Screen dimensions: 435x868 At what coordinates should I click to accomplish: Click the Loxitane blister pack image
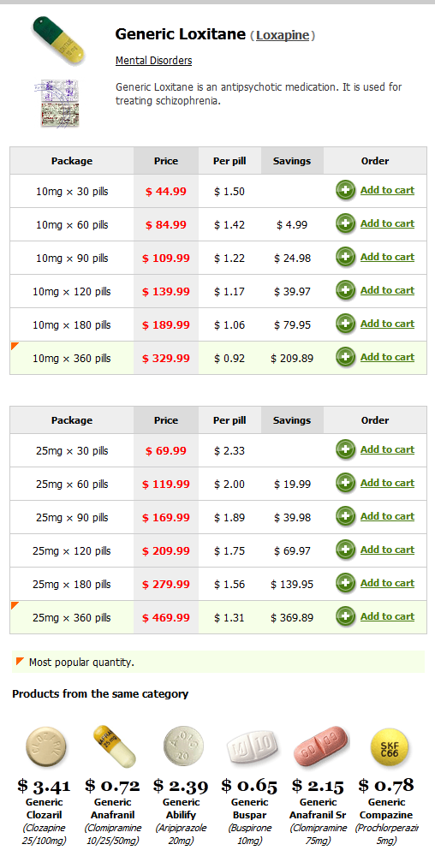pos(57,103)
